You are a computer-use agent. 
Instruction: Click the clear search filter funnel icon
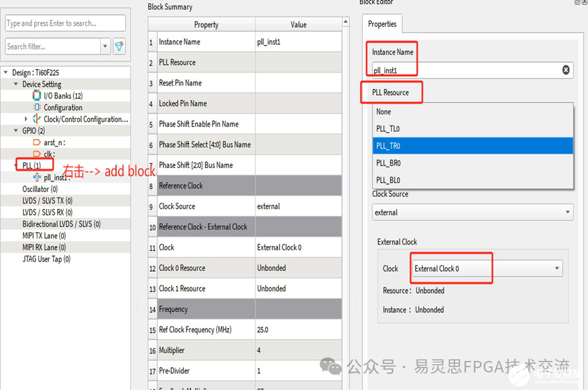click(x=119, y=47)
